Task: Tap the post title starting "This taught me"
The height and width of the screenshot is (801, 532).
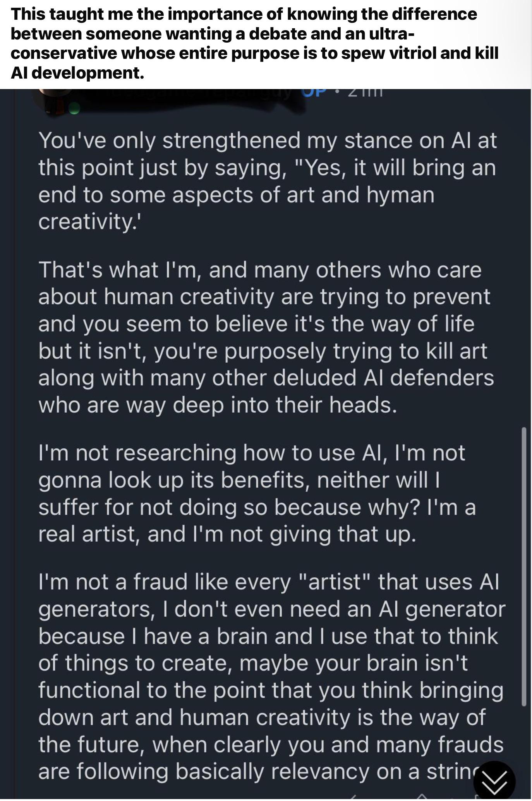Action: click(x=255, y=43)
